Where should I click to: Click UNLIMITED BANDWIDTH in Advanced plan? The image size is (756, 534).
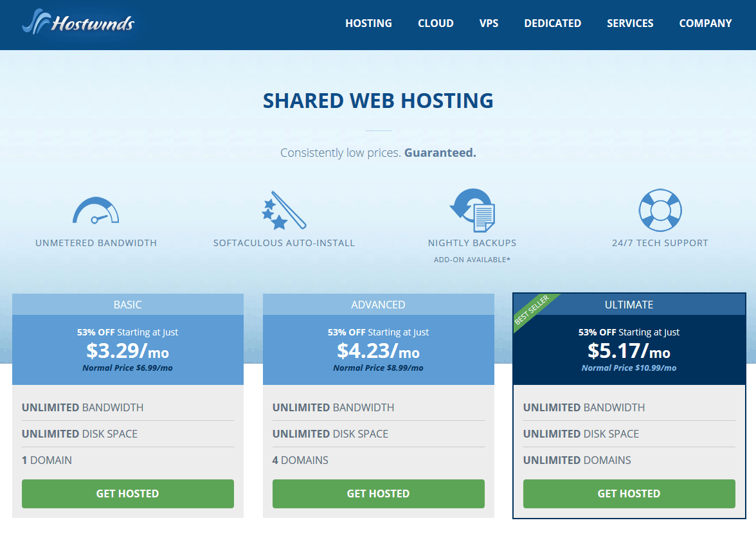(x=333, y=407)
